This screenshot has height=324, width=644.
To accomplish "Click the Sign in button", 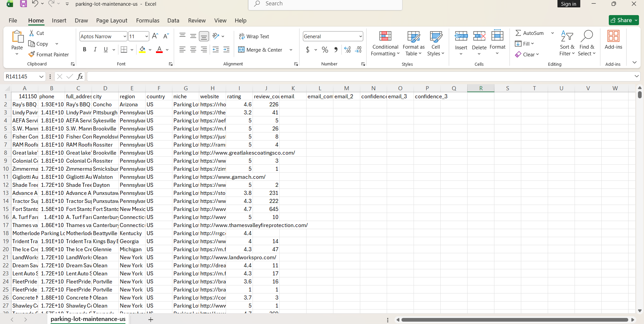I will (569, 4).
